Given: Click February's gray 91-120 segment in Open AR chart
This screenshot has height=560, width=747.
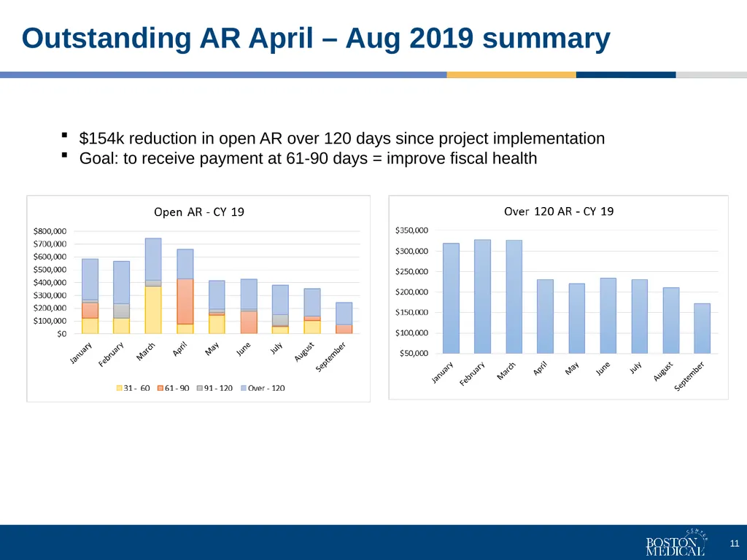Looking at the screenshot, I should (122, 311).
